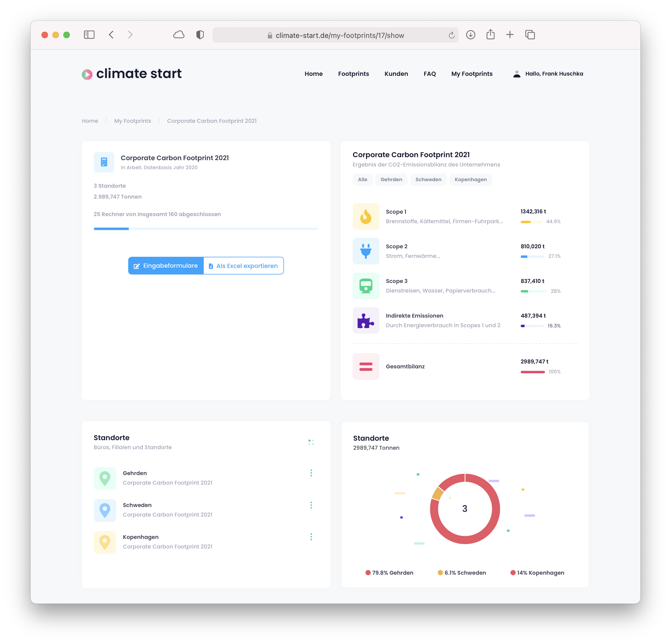Viewport: 671px width, 644px height.
Task: Open Safari downloads icon
Action: pos(471,35)
